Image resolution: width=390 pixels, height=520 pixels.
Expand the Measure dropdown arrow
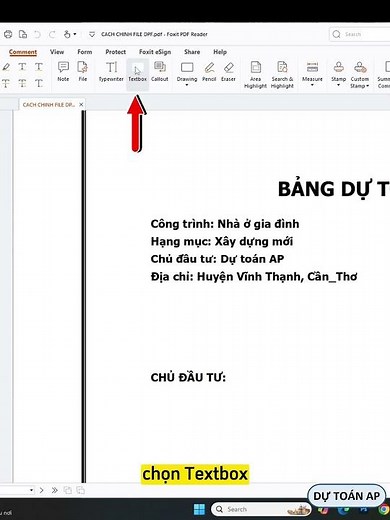312,85
